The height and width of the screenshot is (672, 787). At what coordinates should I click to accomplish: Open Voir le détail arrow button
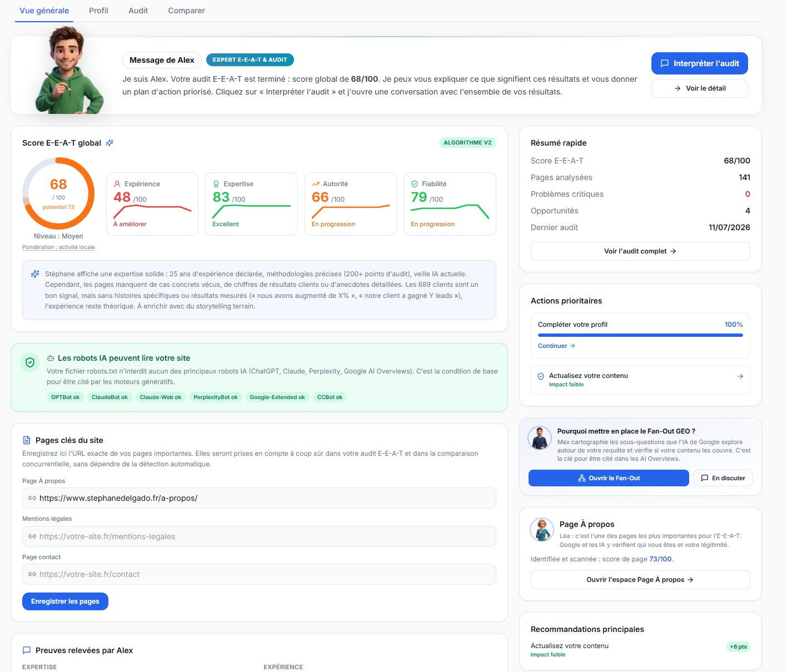point(699,88)
